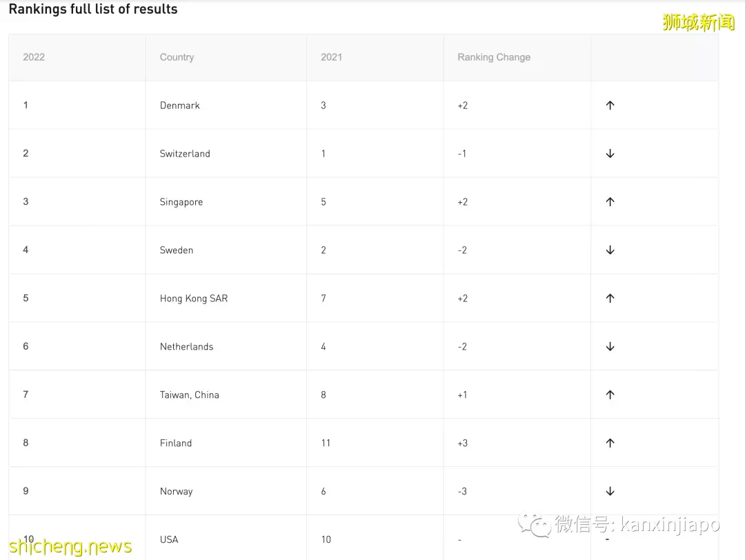Click the Country column header

click(177, 57)
